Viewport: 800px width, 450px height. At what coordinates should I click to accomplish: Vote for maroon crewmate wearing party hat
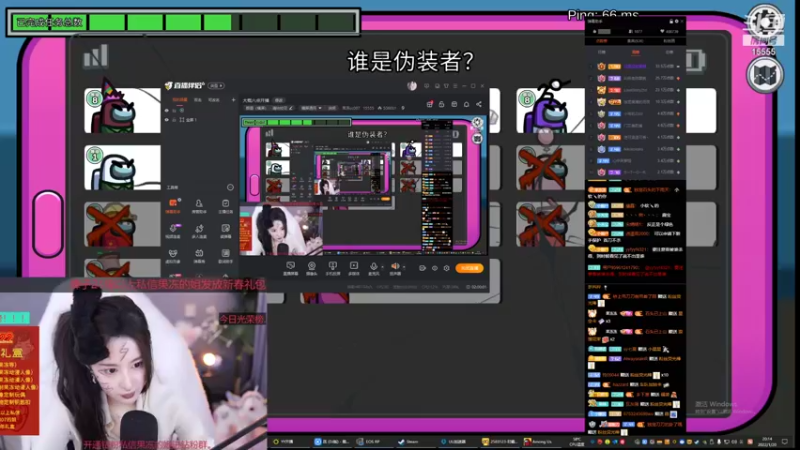pyautogui.click(x=122, y=110)
